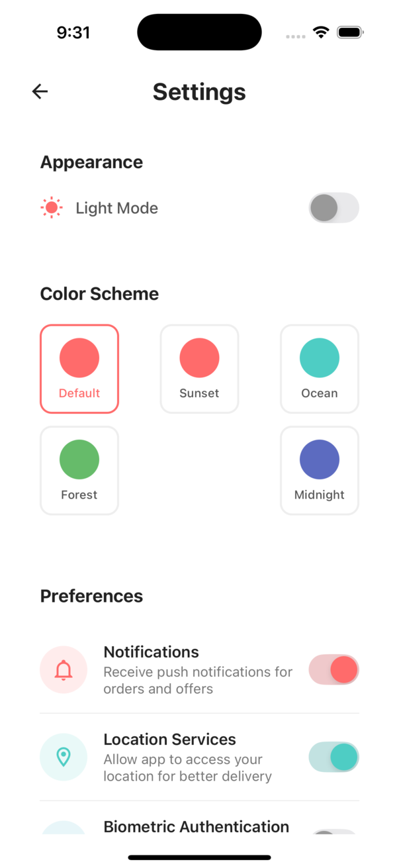This screenshot has height=868, width=399.
Task: Tap the Location Services pin icon
Action: point(64,757)
